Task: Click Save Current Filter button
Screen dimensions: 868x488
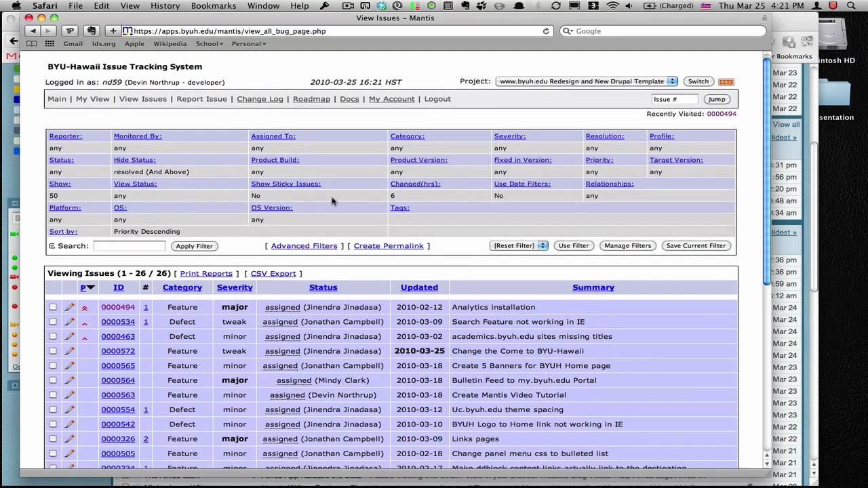Action: (696, 246)
